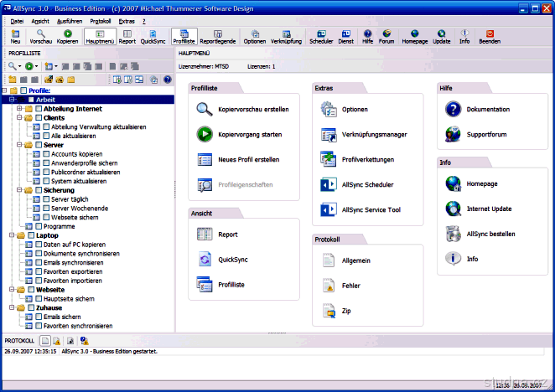This screenshot has height=392, width=555.
Task: Click the 'AllSync bestellen' link
Action: coord(490,234)
